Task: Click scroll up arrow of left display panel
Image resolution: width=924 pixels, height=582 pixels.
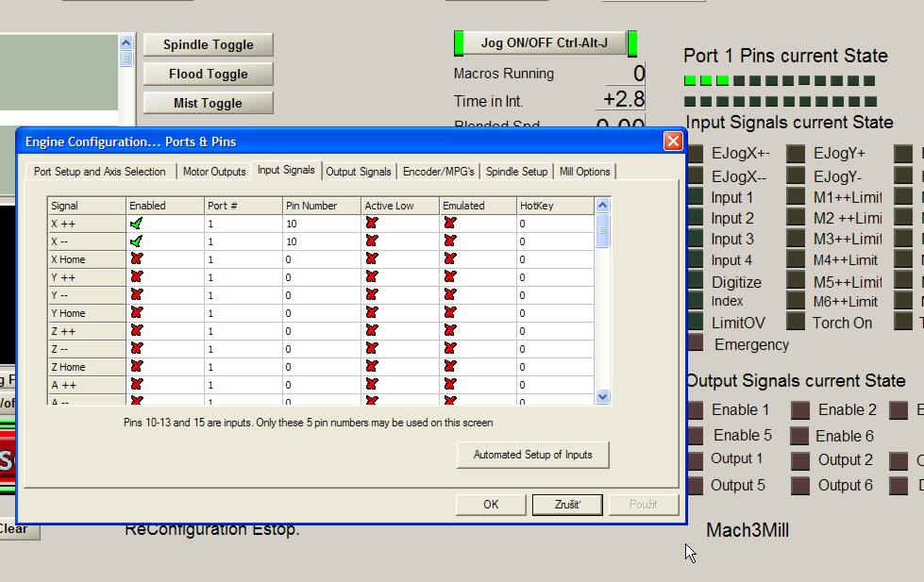Action: 126,42
